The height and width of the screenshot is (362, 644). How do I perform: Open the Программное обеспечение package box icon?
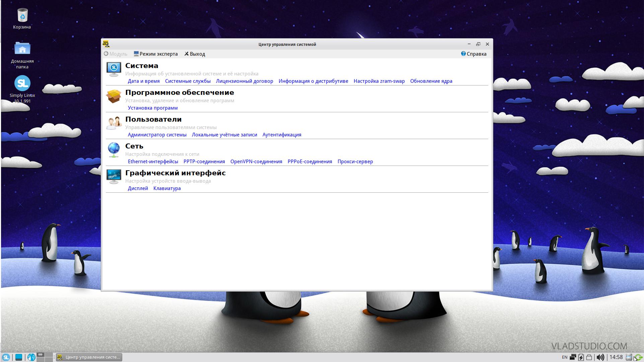114,96
